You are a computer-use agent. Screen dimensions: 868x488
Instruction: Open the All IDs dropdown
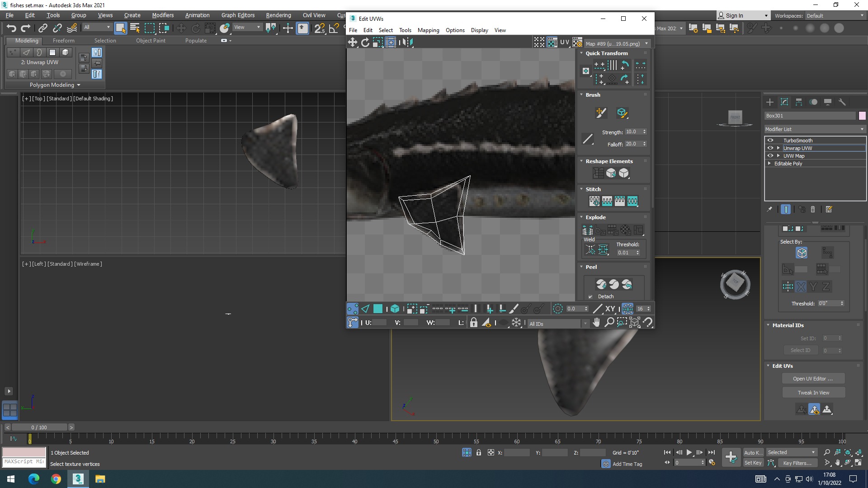558,324
